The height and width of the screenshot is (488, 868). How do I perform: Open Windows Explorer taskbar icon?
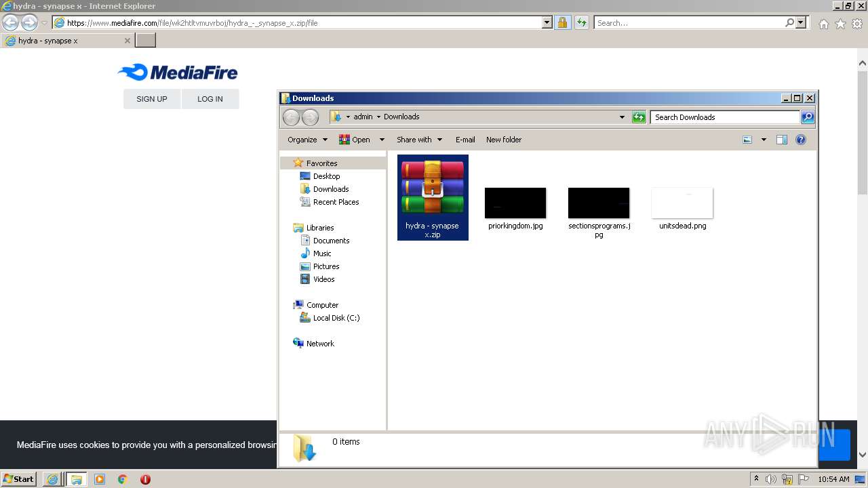(x=76, y=479)
